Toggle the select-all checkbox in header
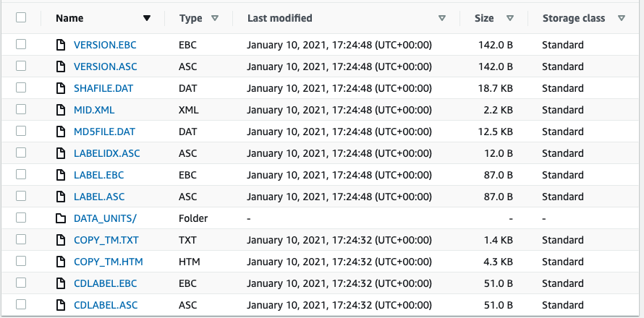This screenshot has height=318, width=644. pyautogui.click(x=21, y=17)
